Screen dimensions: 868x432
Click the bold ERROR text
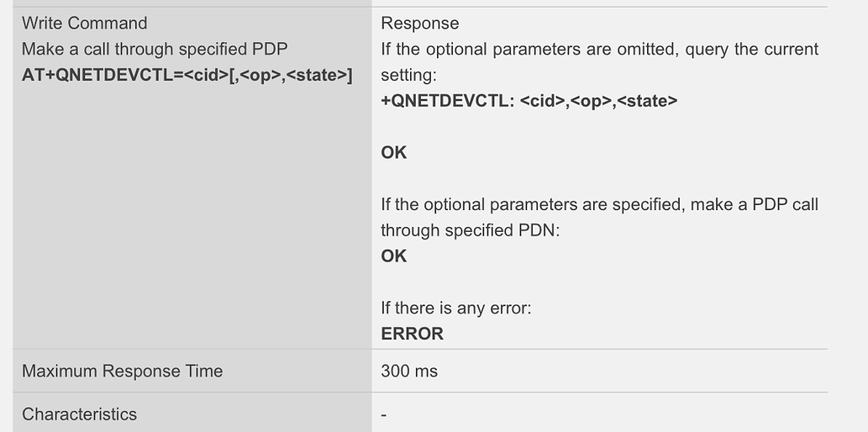[412, 334]
